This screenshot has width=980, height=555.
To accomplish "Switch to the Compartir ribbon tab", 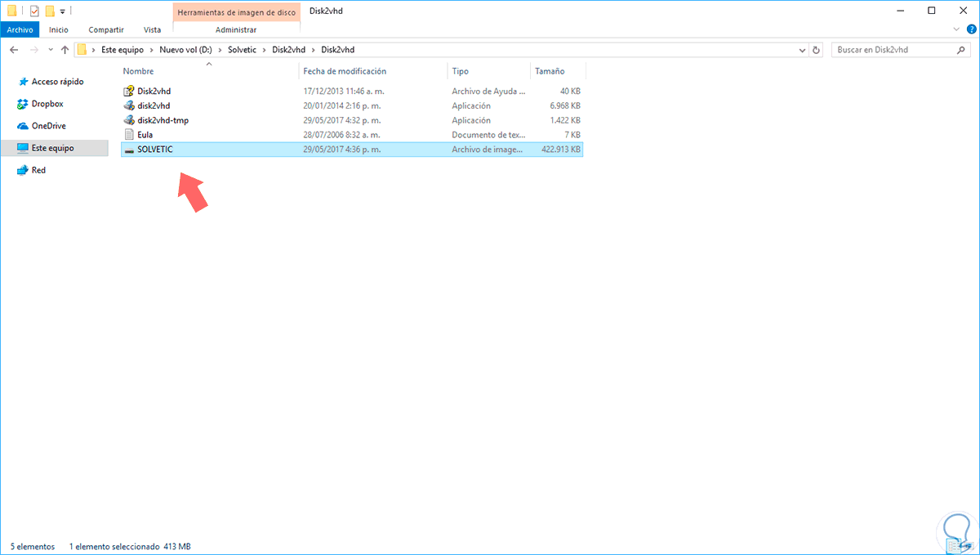I will [x=106, y=29].
